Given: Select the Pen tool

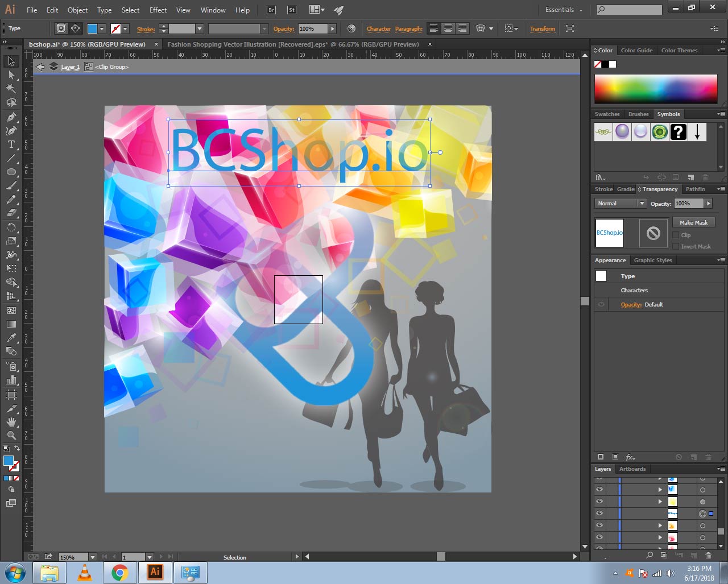Looking at the screenshot, I should (11, 117).
